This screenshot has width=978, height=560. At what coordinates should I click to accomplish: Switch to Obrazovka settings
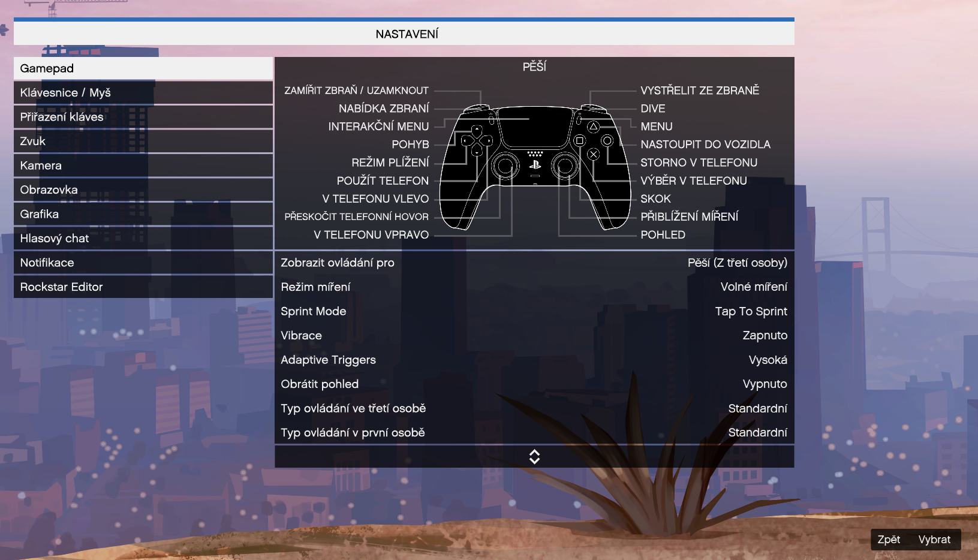click(143, 190)
